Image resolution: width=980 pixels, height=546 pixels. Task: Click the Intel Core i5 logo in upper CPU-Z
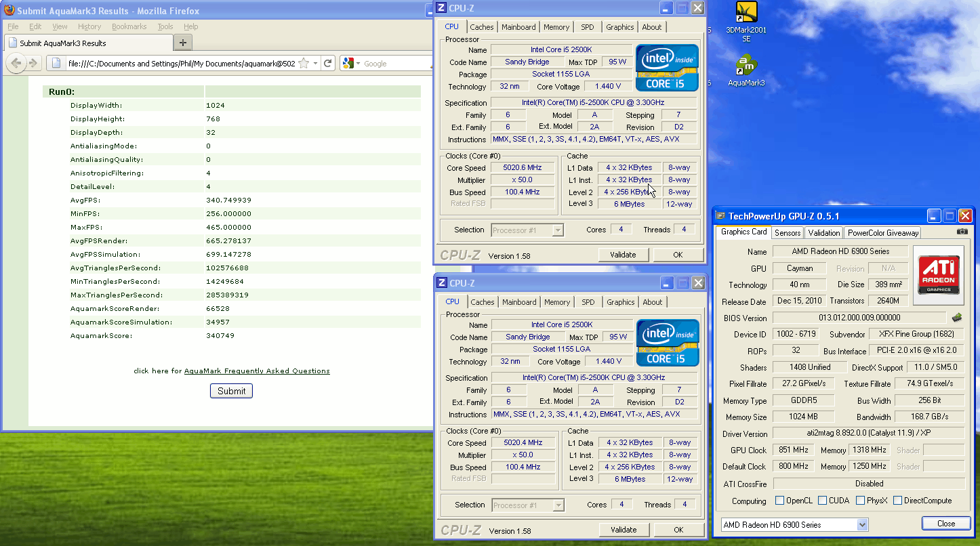point(667,68)
